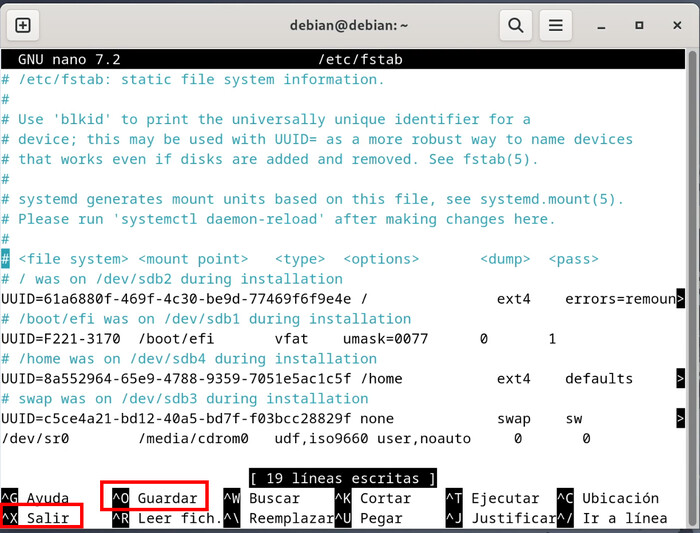Maximize the terminal window
Viewport: 700px width, 533px height.
coord(639,25)
